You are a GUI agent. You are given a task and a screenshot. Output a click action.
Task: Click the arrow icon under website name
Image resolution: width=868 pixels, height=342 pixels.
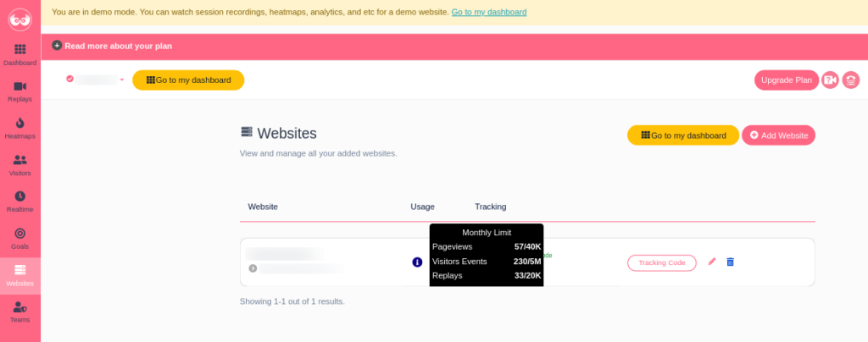point(253,268)
